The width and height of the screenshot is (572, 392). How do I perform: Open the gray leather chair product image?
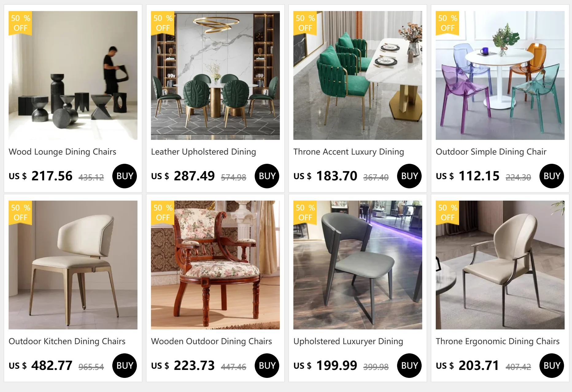(358, 265)
